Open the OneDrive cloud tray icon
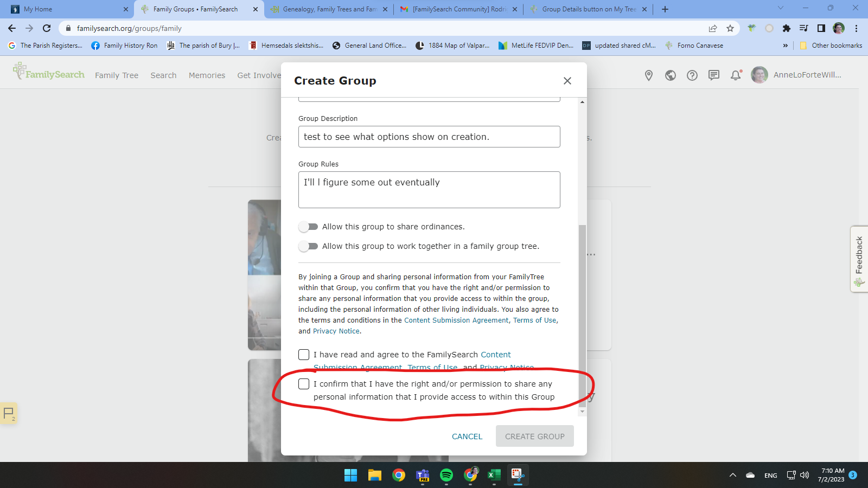The width and height of the screenshot is (868, 488). (x=750, y=476)
